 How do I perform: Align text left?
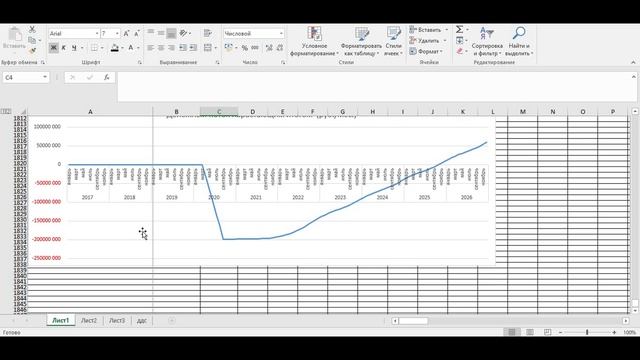pos(151,48)
